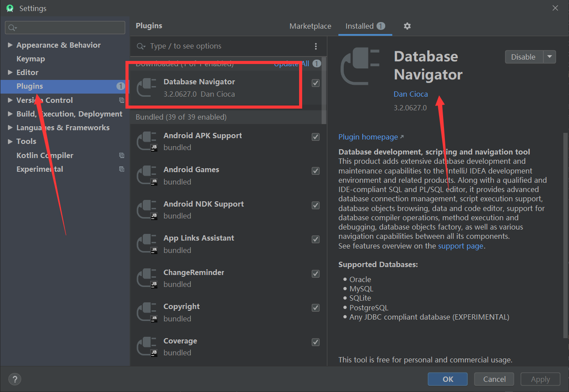
Task: Click the plugin description scrollbar
Action: (x=565, y=236)
